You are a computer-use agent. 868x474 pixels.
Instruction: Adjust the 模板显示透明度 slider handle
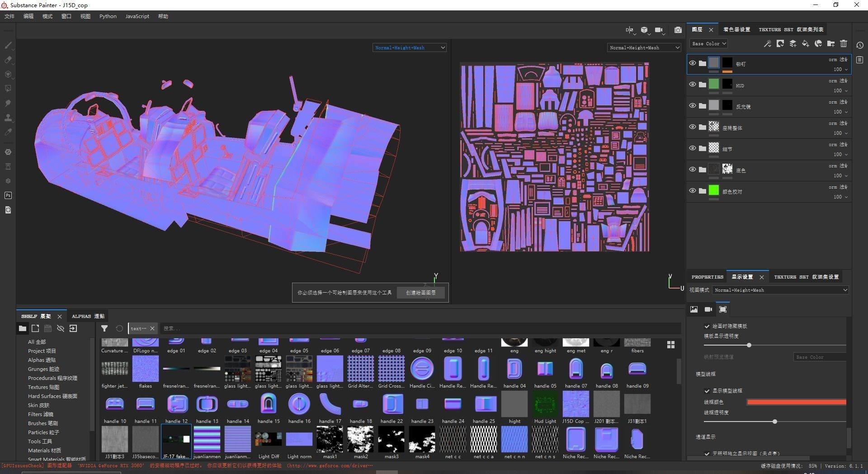[x=749, y=345]
